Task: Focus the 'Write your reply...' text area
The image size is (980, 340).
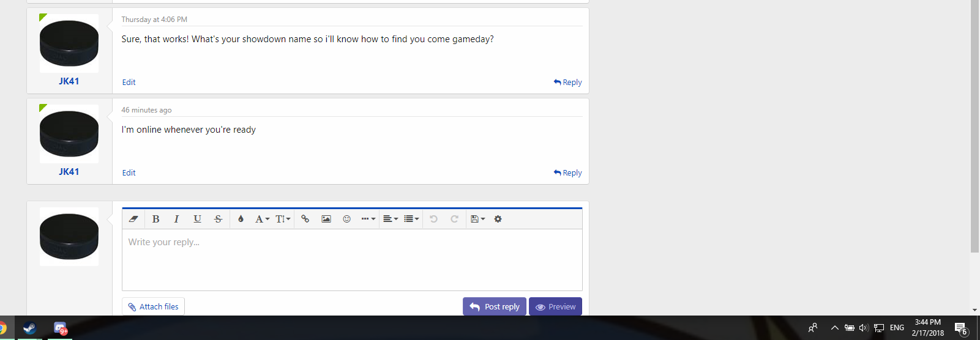Action: (x=352, y=260)
